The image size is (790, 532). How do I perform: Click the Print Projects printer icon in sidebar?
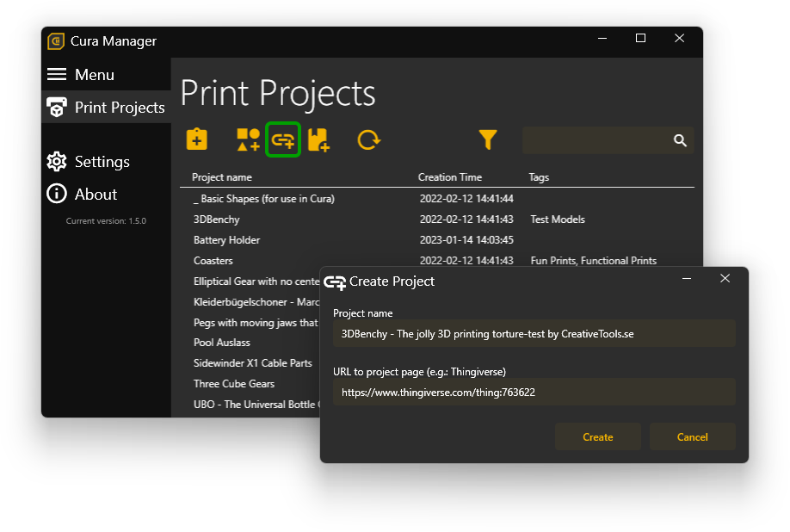(57, 108)
